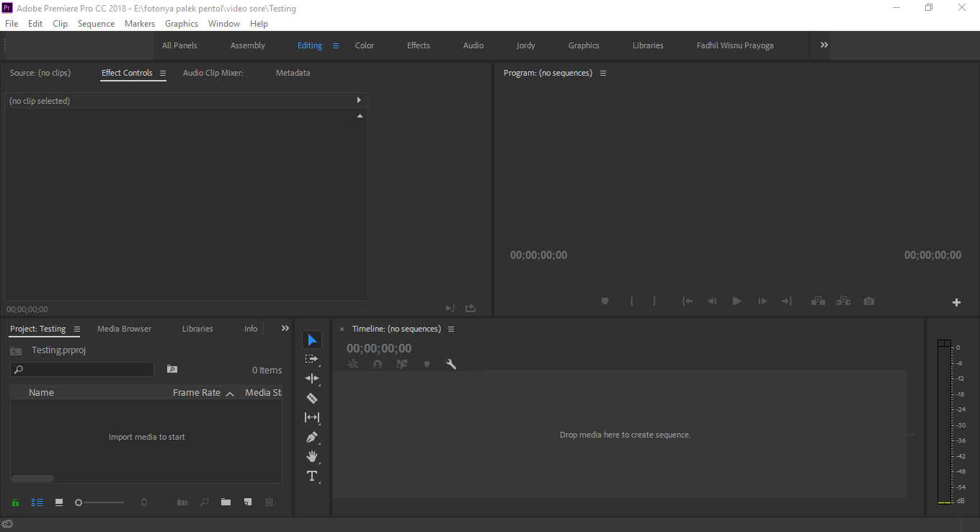Select the Type tool

coord(312,476)
